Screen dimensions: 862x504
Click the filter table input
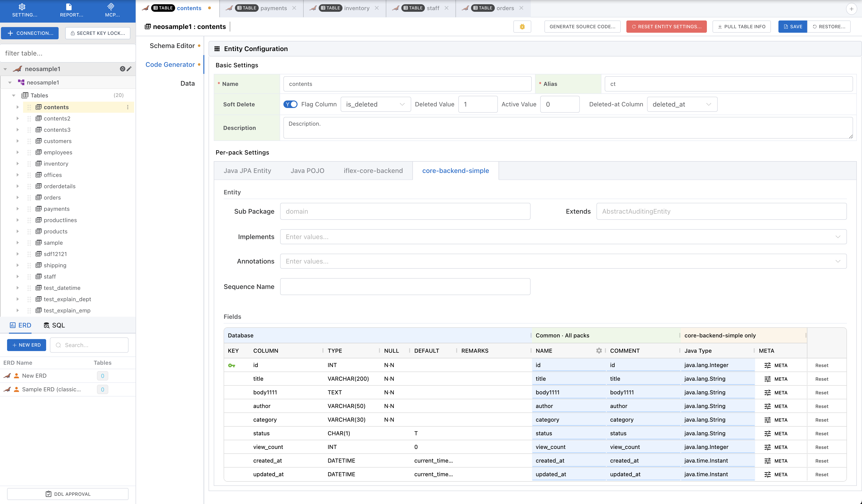pos(68,53)
